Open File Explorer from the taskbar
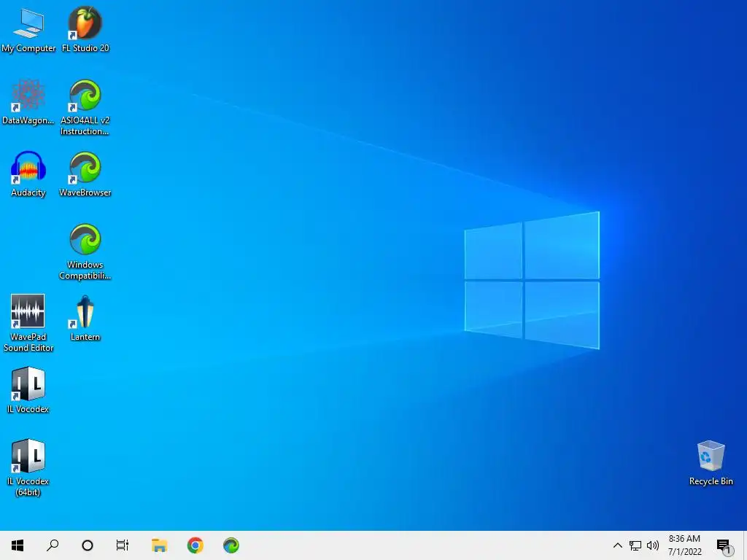This screenshot has width=747, height=560. pyautogui.click(x=159, y=545)
